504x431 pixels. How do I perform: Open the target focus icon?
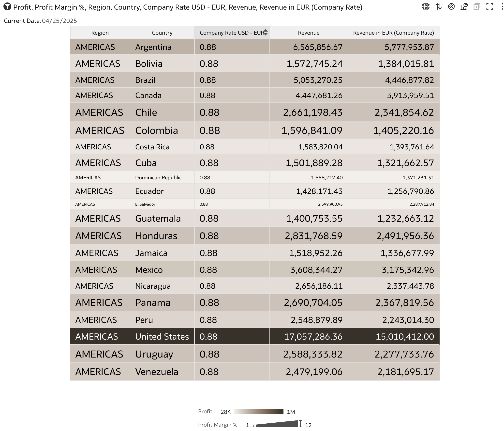(x=451, y=7)
